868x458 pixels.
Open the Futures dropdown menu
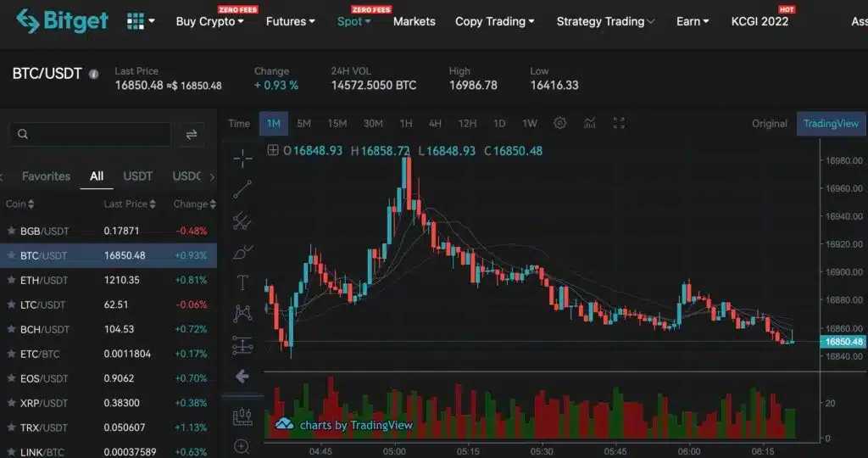coord(290,21)
